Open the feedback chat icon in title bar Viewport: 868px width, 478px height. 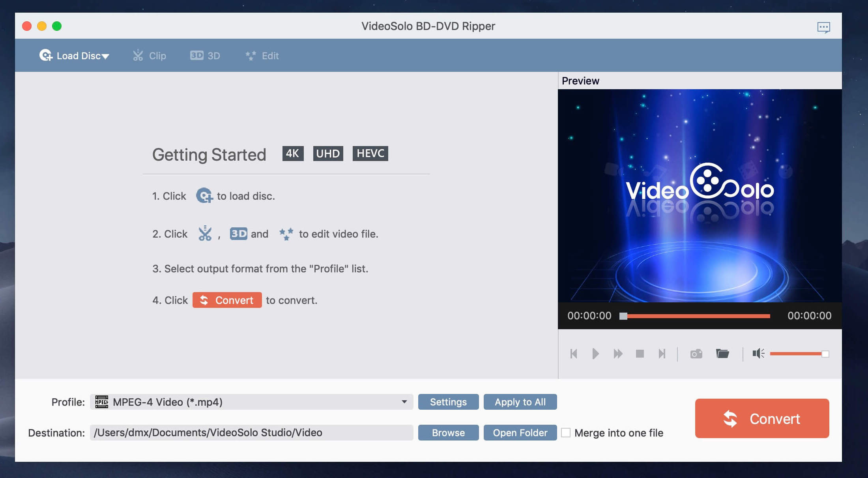(823, 27)
